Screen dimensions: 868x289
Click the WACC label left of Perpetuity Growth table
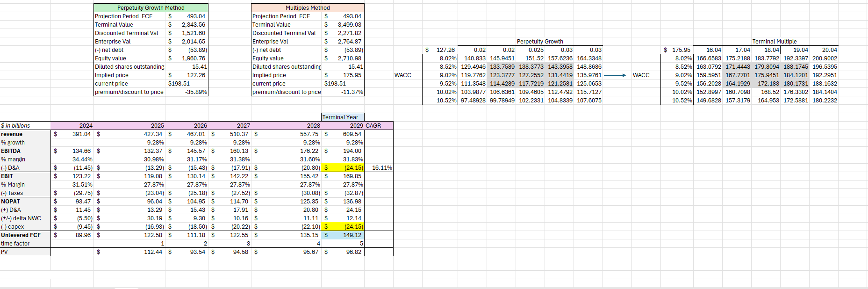click(x=402, y=75)
